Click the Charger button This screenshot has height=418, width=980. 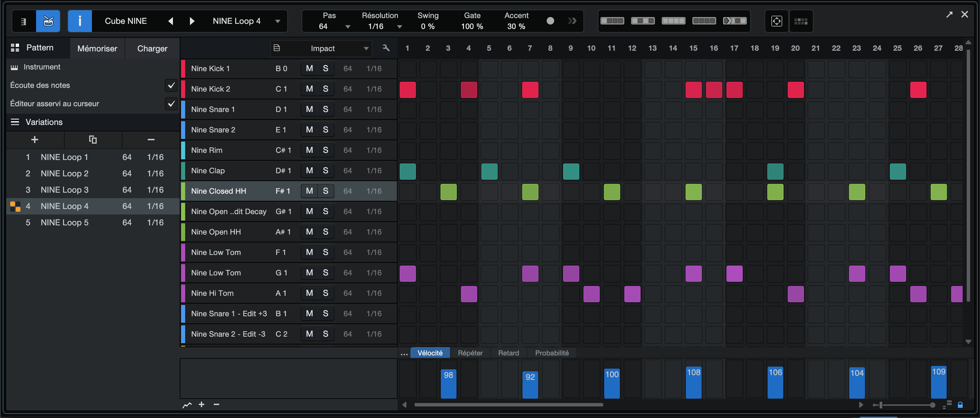click(152, 49)
